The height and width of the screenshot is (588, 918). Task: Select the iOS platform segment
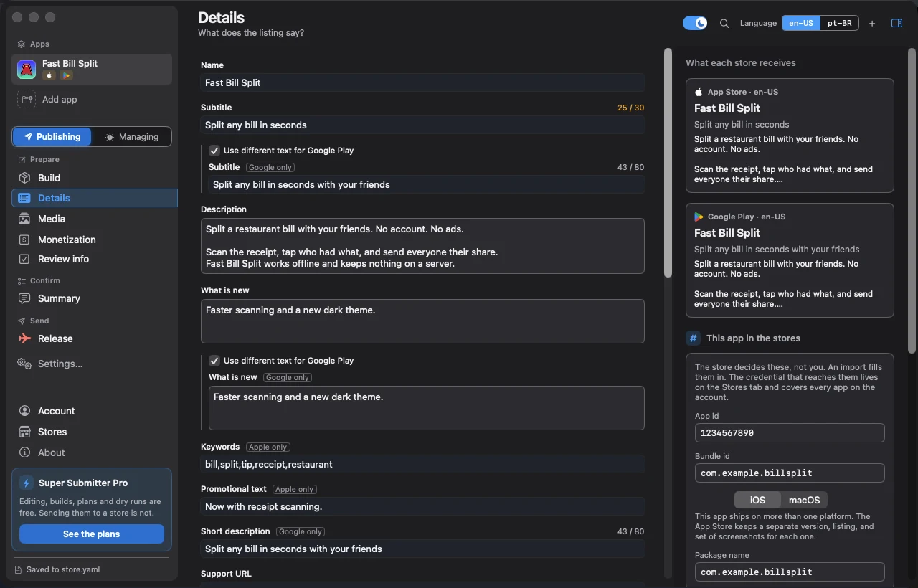coord(757,500)
